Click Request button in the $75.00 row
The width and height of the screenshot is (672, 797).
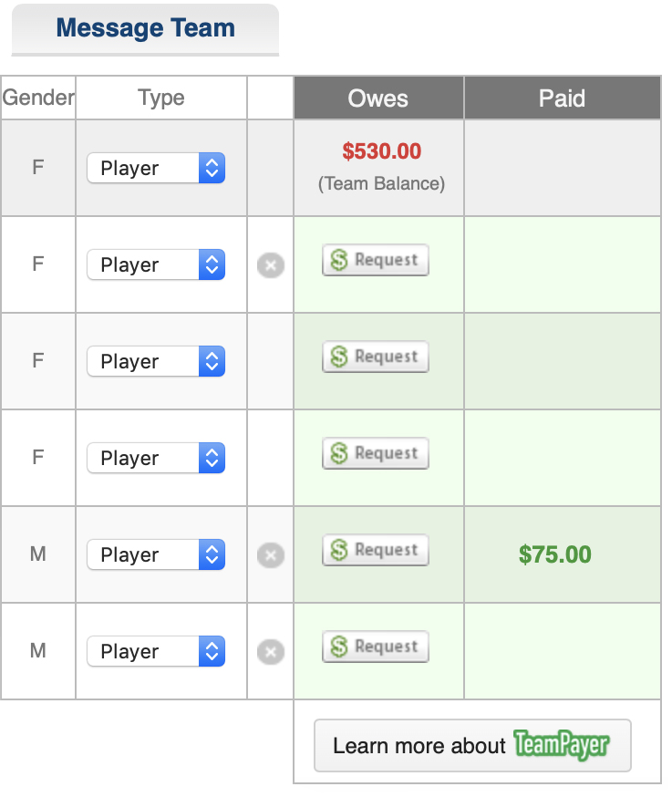point(375,550)
